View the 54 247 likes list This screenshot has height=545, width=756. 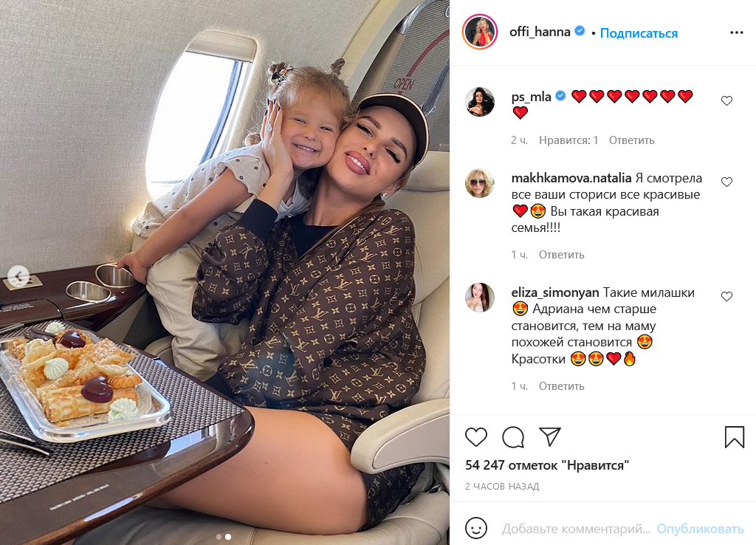547,465
